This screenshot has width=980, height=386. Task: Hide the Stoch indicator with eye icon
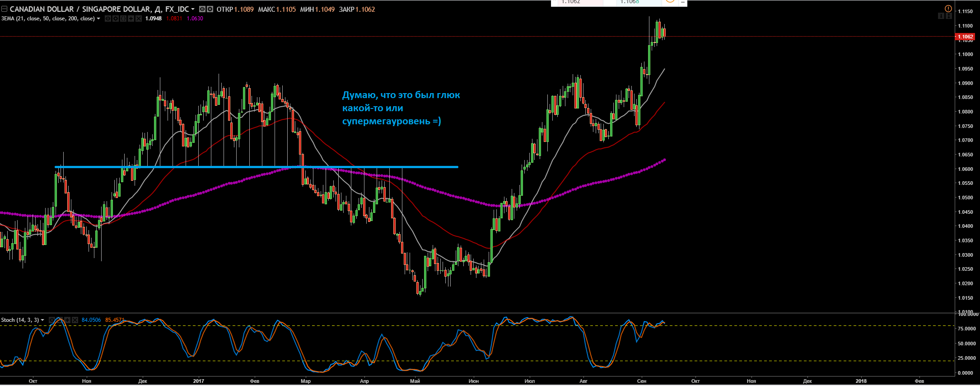[52, 320]
